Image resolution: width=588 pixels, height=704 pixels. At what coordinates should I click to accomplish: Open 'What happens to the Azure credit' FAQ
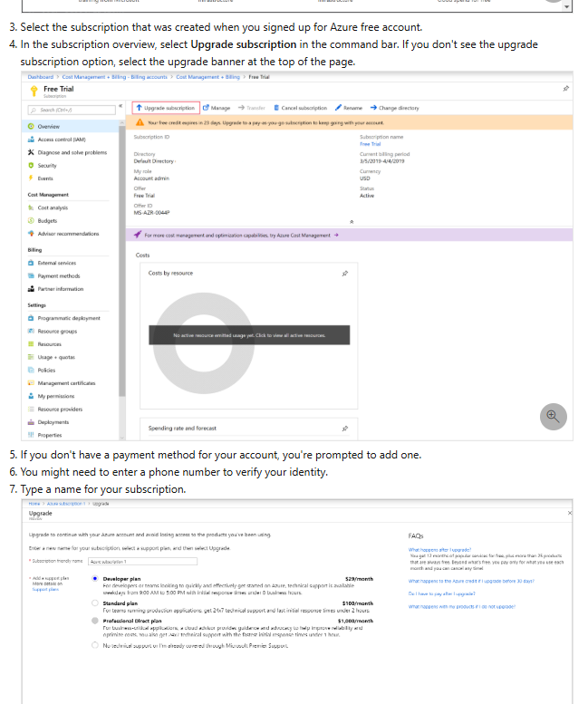471,581
